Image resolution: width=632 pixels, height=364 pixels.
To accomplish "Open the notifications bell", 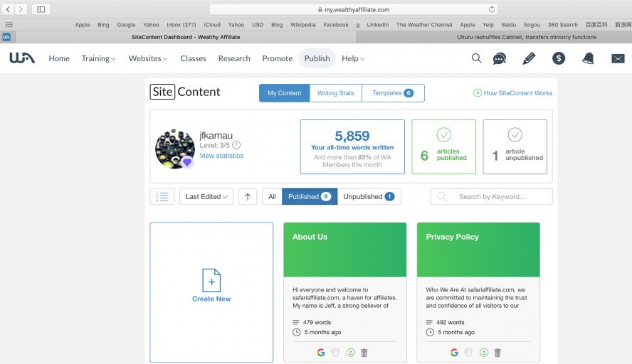I will tap(588, 58).
